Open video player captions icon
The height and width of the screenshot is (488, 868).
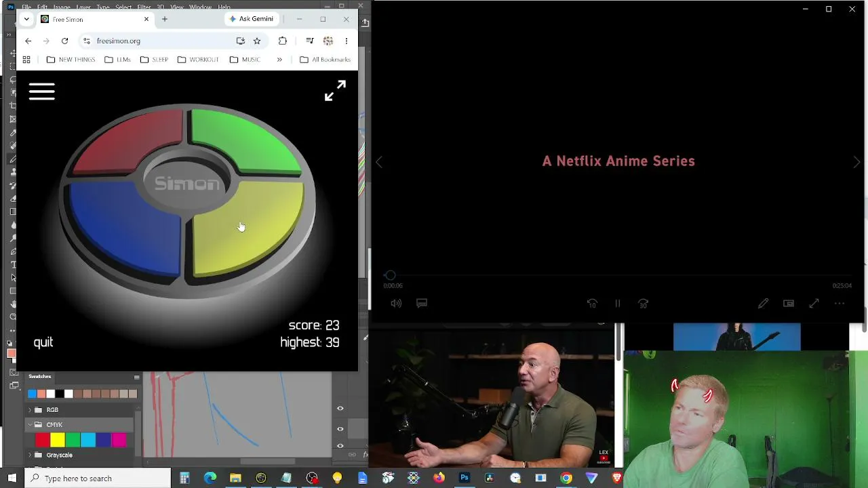click(422, 303)
